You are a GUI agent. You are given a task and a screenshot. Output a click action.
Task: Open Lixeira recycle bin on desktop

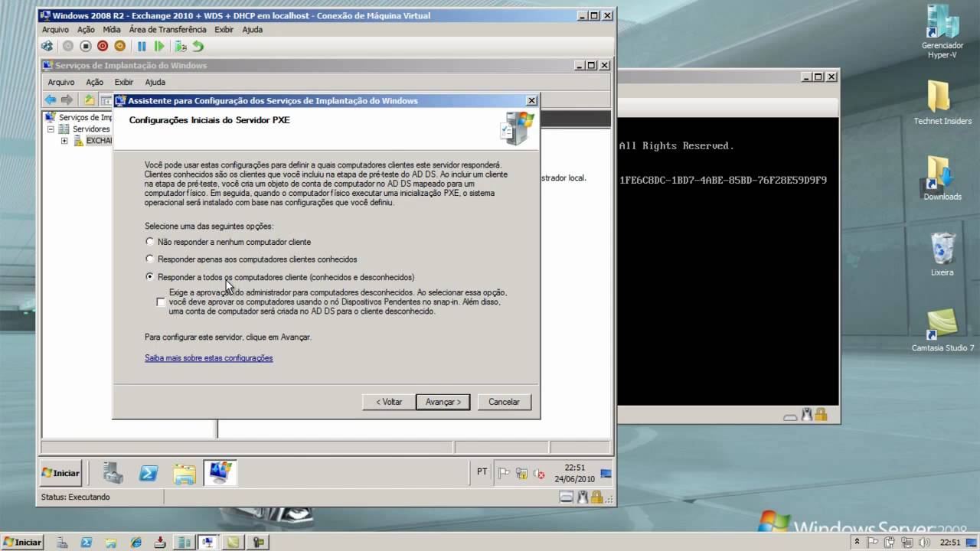942,254
